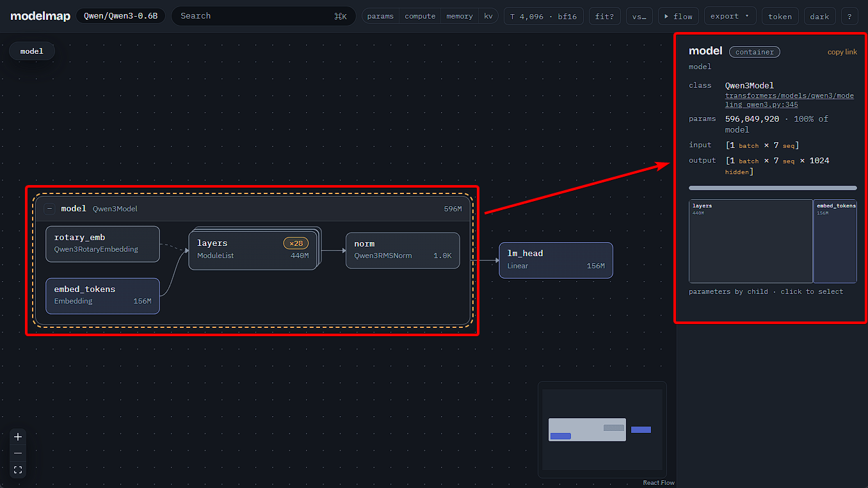Select the layers block in parameters treemap
The height and width of the screenshot is (488, 868).
[x=750, y=241]
